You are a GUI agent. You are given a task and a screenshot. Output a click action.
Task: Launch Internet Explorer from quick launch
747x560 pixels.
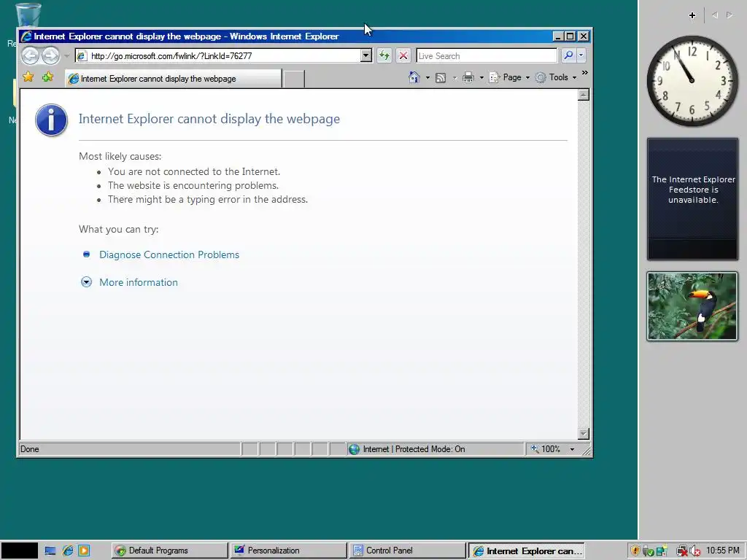pos(68,551)
